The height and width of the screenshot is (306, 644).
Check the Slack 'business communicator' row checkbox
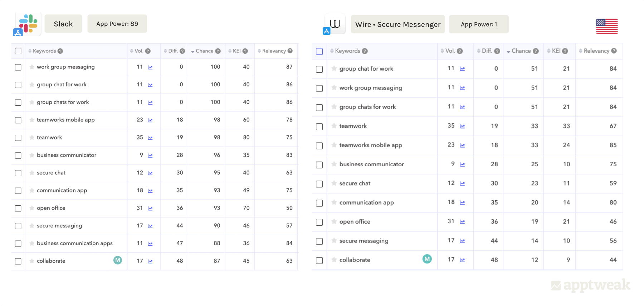[x=18, y=156]
